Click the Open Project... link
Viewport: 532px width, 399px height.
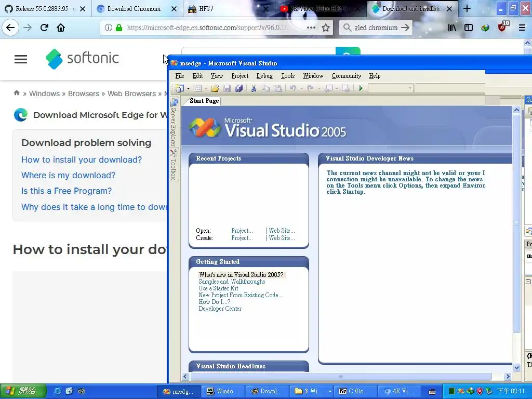[242, 231]
